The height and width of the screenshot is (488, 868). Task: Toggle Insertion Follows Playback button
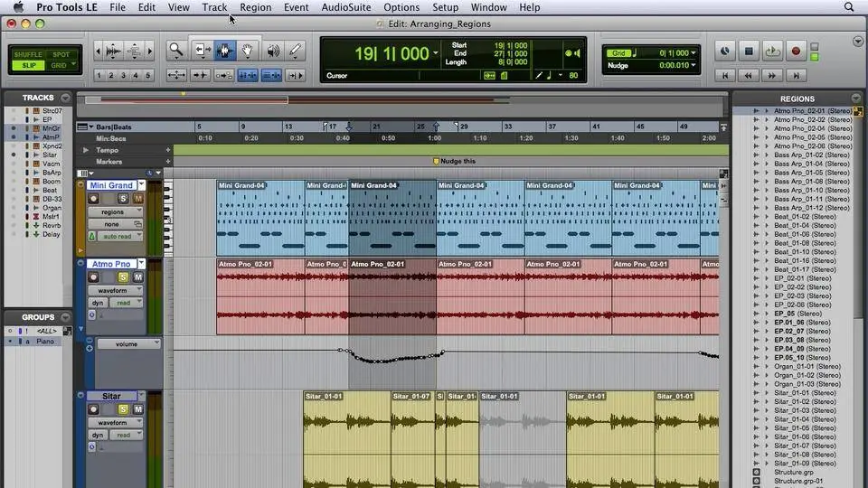click(x=295, y=75)
